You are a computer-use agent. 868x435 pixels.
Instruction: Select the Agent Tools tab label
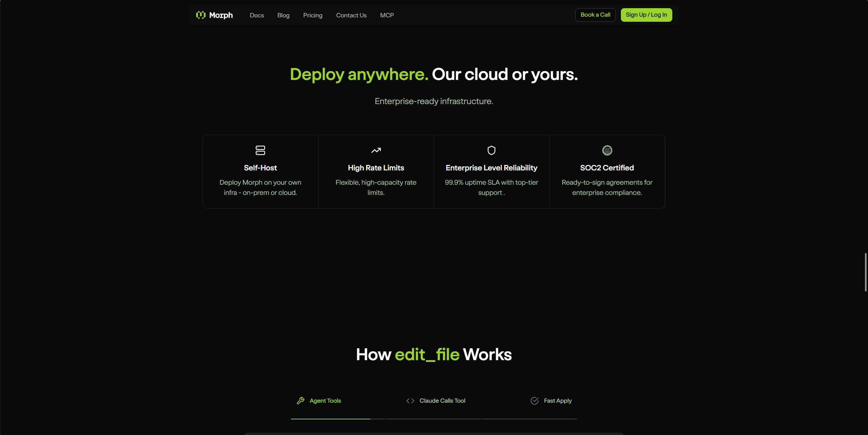(x=325, y=401)
